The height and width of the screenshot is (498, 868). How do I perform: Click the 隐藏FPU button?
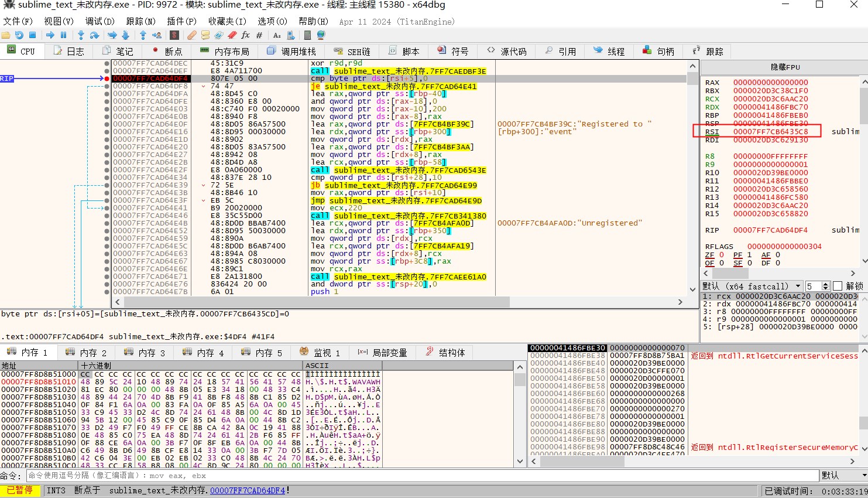(x=784, y=67)
